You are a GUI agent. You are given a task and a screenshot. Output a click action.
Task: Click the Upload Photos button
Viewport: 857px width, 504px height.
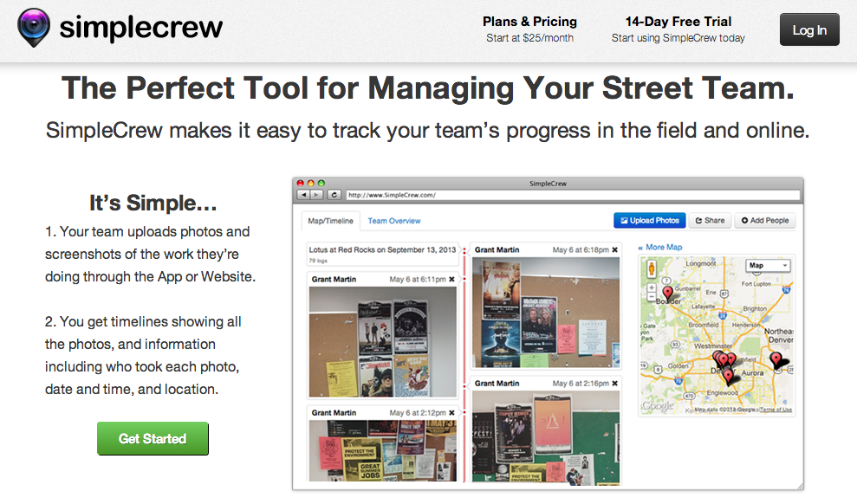(x=650, y=221)
